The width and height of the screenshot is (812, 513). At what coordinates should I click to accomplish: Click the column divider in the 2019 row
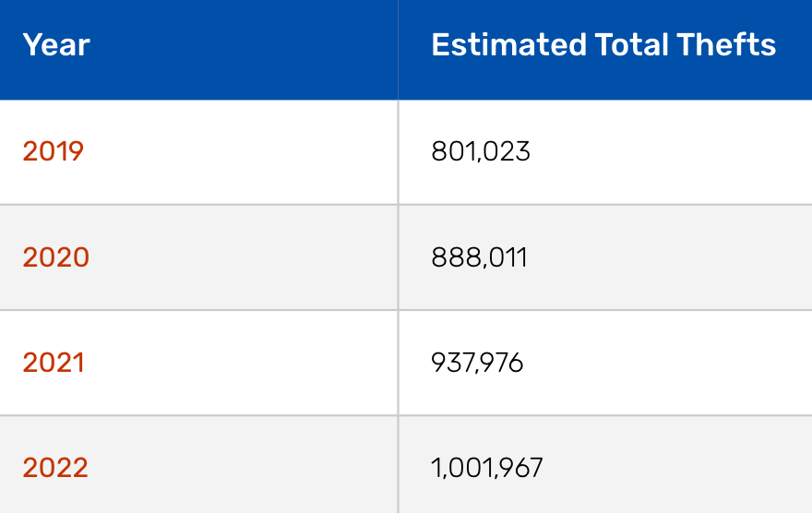[399, 151]
